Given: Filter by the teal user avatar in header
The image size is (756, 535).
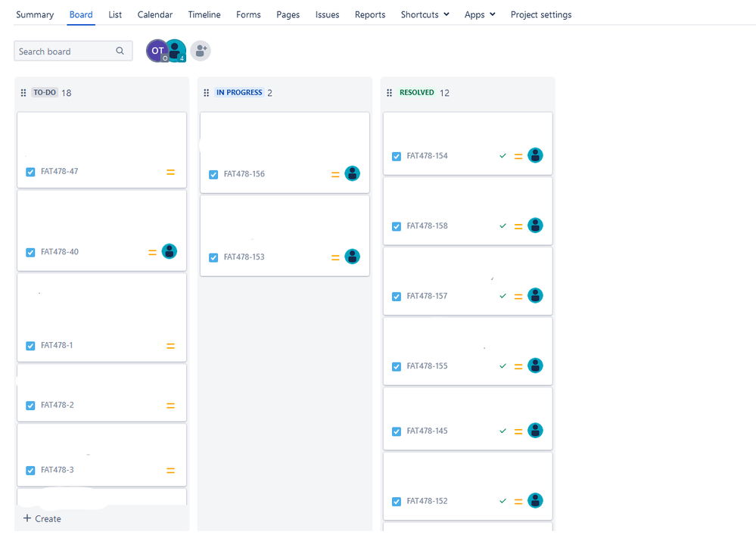Looking at the screenshot, I should tap(177, 51).
